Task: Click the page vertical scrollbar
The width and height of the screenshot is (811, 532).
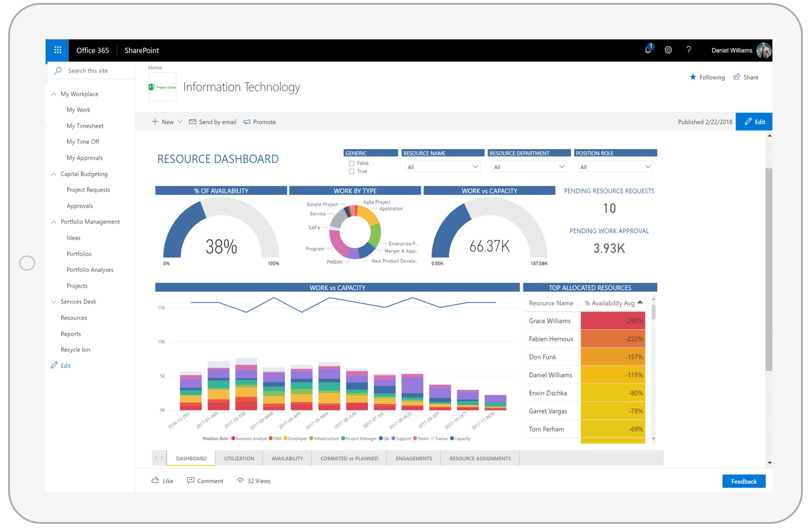Action: (x=769, y=270)
